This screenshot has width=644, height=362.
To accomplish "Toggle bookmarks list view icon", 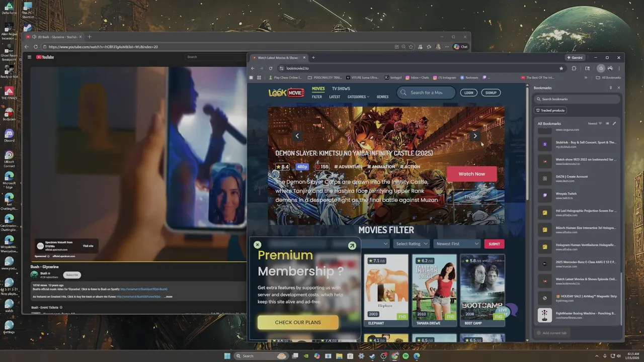I will click(607, 123).
